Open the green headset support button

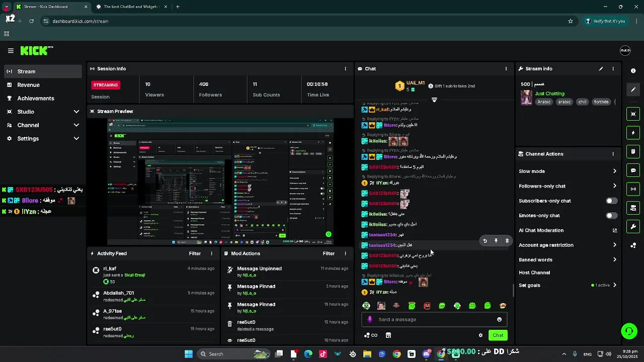(x=629, y=331)
